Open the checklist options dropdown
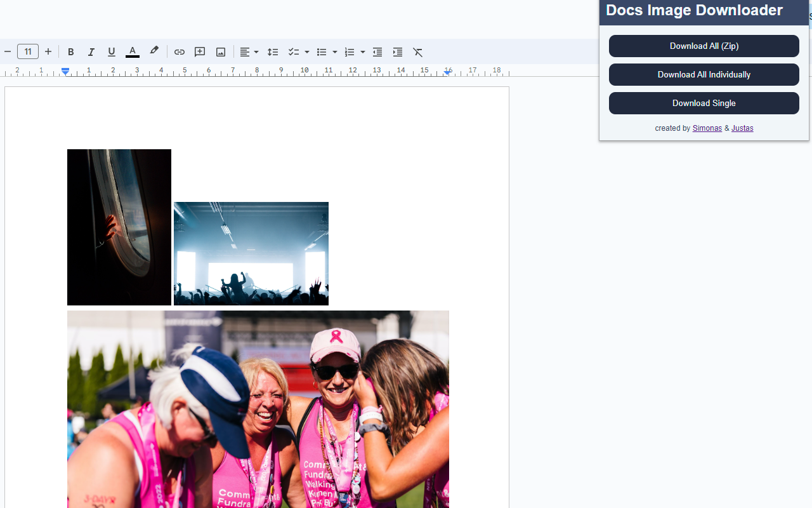 [306, 52]
